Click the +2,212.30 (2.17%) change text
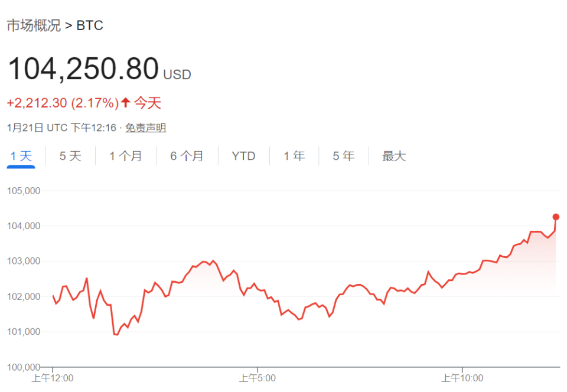Image resolution: width=567 pixels, height=392 pixels. (x=63, y=103)
